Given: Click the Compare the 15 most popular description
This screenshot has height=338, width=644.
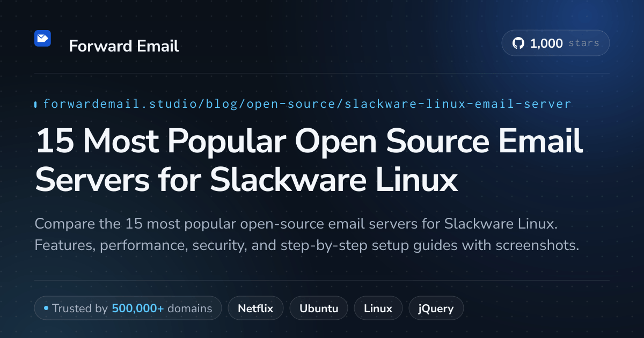Looking at the screenshot, I should pos(307,234).
